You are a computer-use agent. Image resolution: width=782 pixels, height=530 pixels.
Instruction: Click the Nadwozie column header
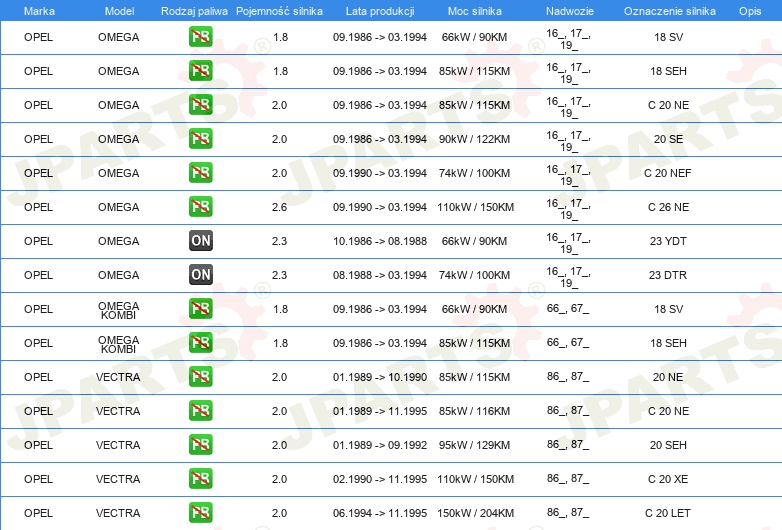point(570,11)
